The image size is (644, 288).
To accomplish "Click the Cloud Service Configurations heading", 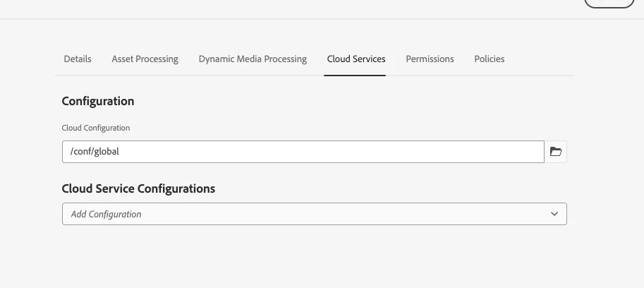I will tap(138, 188).
